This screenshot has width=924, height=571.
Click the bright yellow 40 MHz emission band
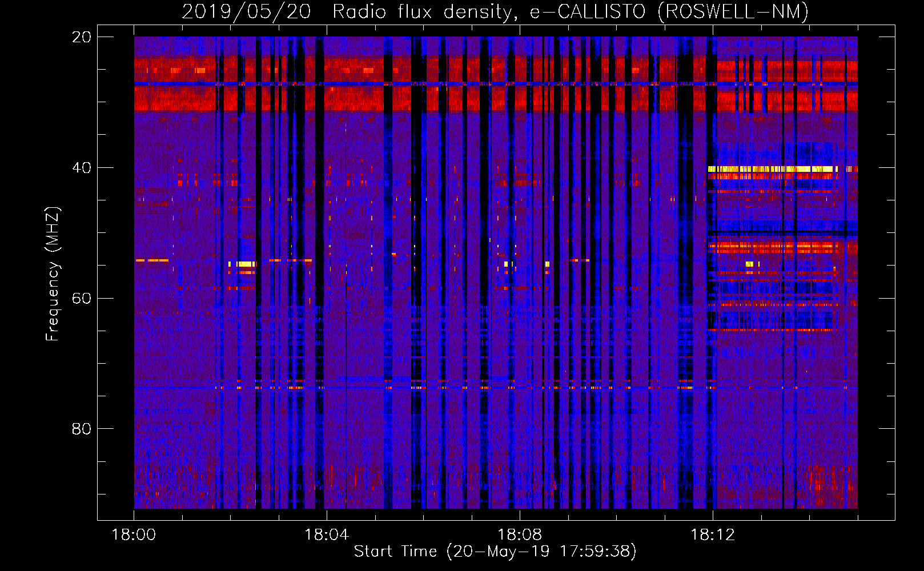(773, 169)
